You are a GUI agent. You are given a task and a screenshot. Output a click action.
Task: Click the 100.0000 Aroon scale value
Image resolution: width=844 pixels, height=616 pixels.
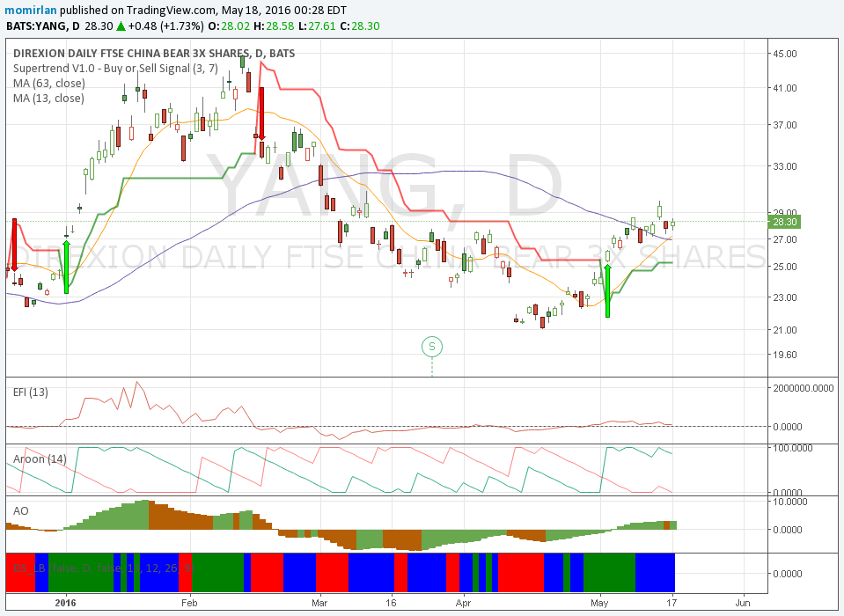(x=793, y=448)
